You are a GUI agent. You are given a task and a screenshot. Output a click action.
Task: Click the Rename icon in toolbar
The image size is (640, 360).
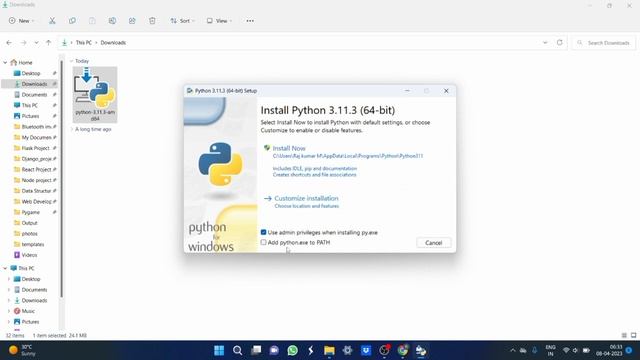click(112, 21)
